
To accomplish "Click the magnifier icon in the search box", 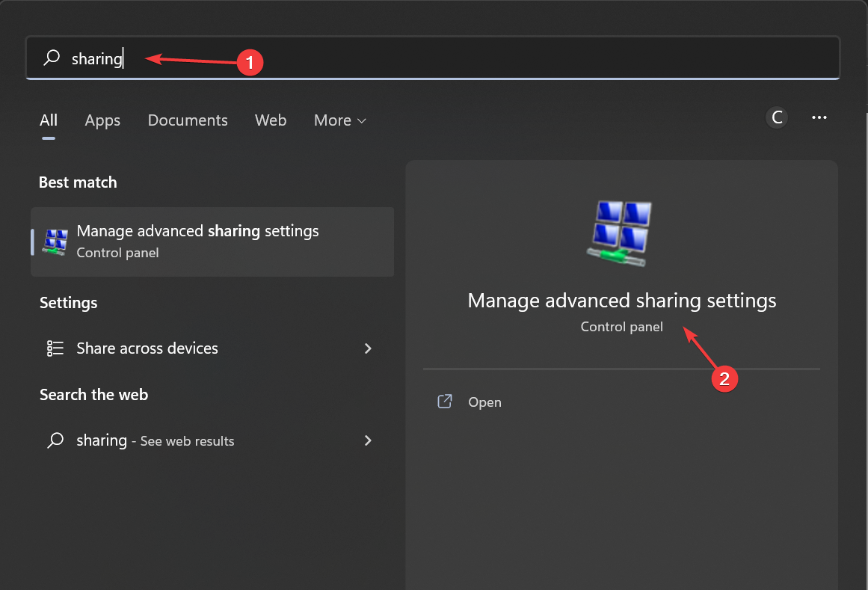I will coord(52,58).
